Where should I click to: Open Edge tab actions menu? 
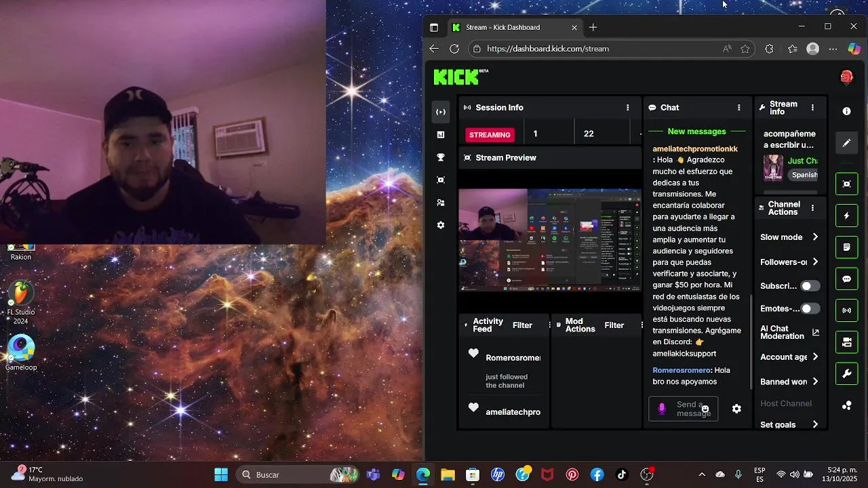[x=434, y=27]
